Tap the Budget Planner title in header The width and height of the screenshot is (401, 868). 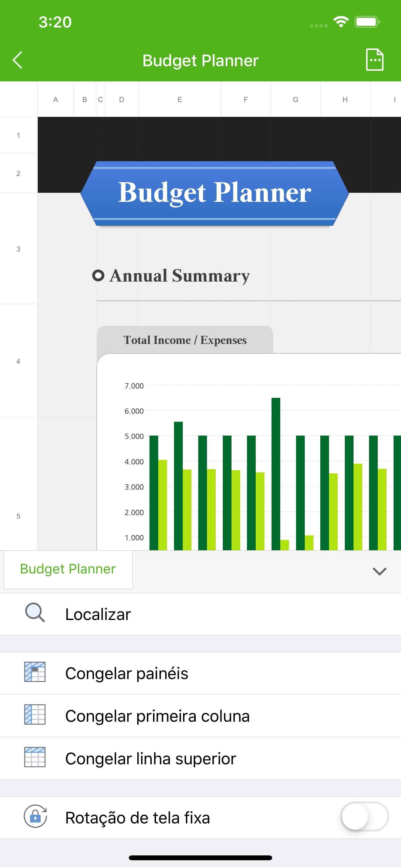point(200,61)
